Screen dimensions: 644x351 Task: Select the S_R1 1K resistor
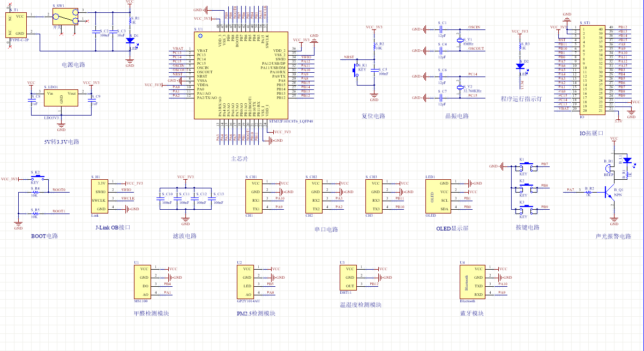130,20
